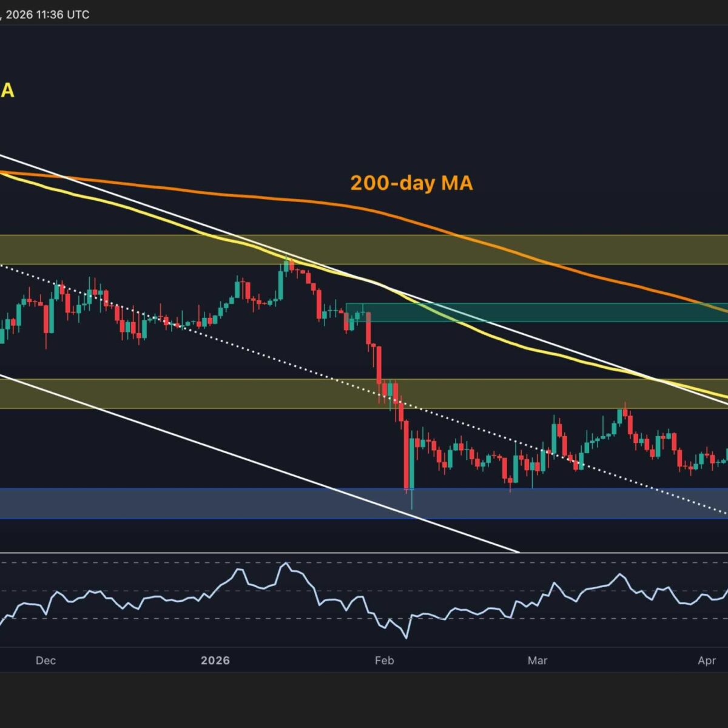Select the "Apr" label on the time axis
This screenshot has width=728, height=728.
pos(707,660)
